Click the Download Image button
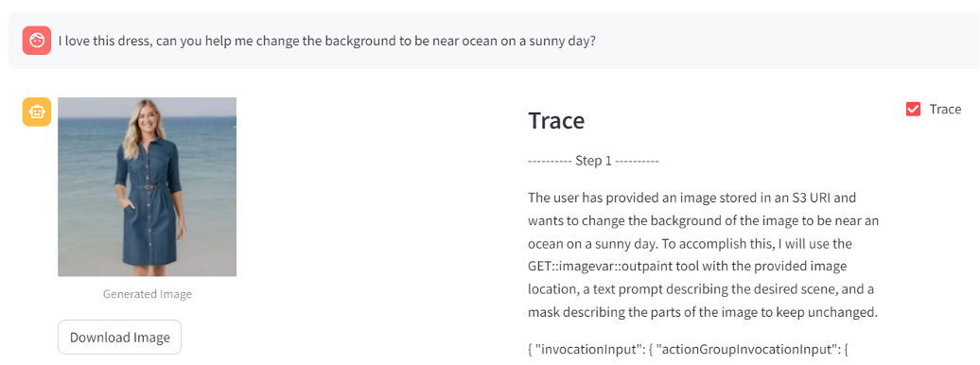 coord(119,338)
